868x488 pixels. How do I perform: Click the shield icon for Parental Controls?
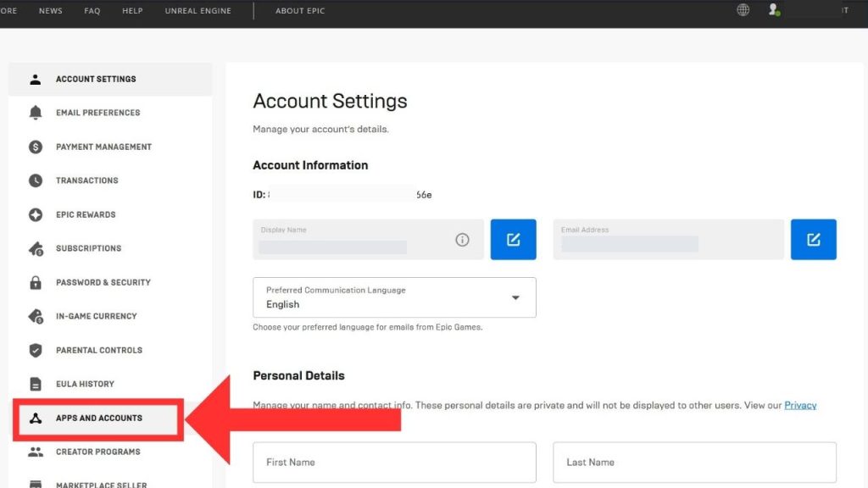[36, 350]
